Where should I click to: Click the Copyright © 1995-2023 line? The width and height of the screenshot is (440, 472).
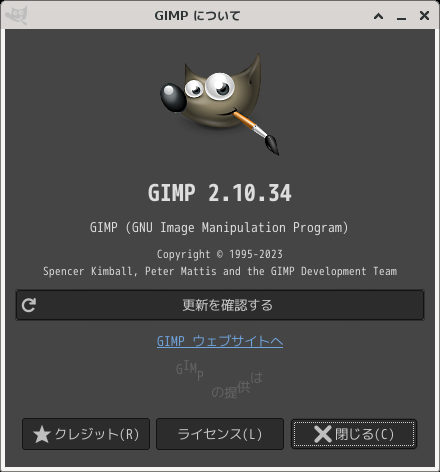point(220,254)
